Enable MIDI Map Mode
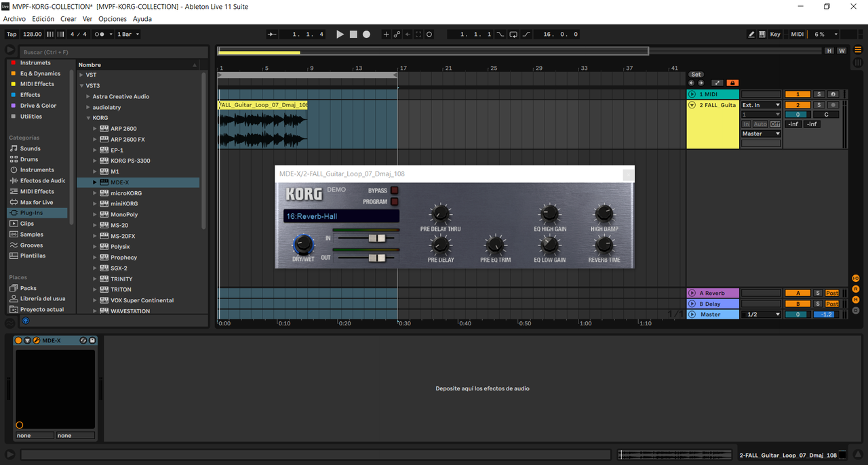Screen dimensions: 868x465 pyautogui.click(x=797, y=34)
